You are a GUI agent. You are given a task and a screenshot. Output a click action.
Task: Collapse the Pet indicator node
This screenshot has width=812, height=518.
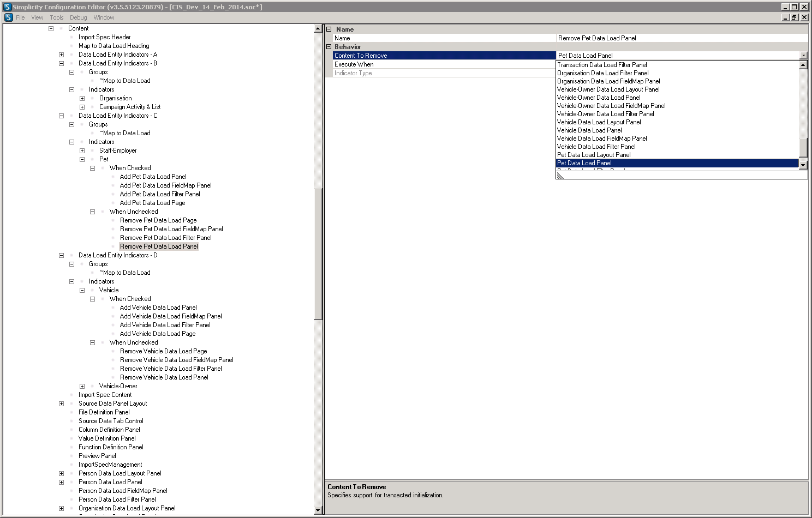[x=82, y=159]
